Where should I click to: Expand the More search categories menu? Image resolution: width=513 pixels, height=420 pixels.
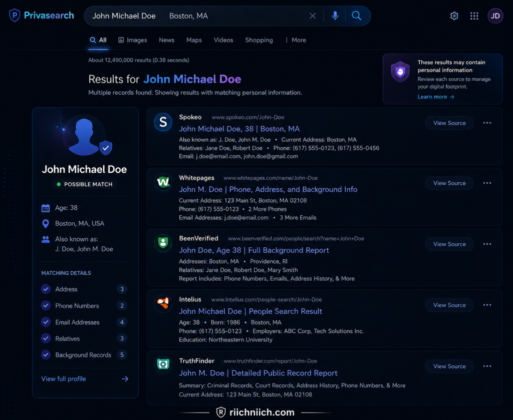click(x=296, y=40)
